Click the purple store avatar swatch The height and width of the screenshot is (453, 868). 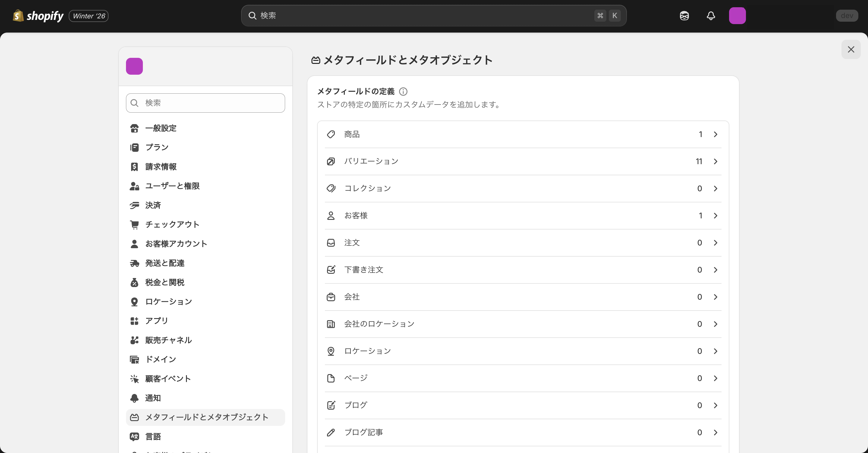click(x=134, y=66)
